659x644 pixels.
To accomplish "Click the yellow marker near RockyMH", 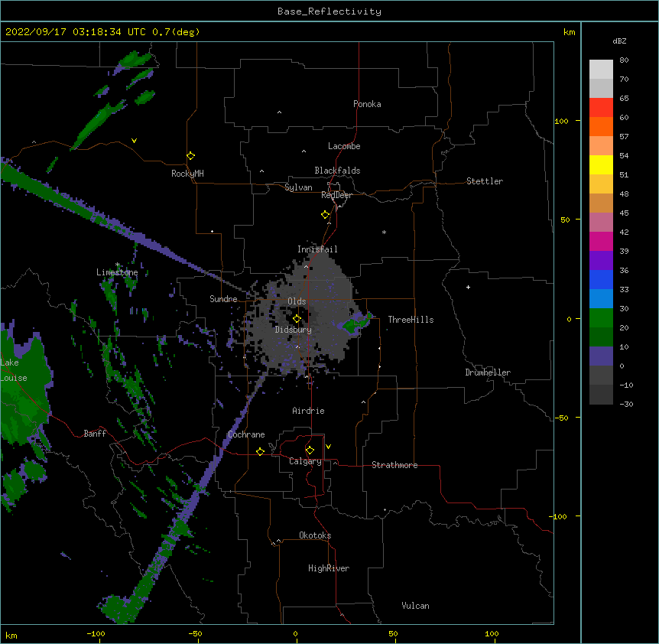I will (x=191, y=156).
